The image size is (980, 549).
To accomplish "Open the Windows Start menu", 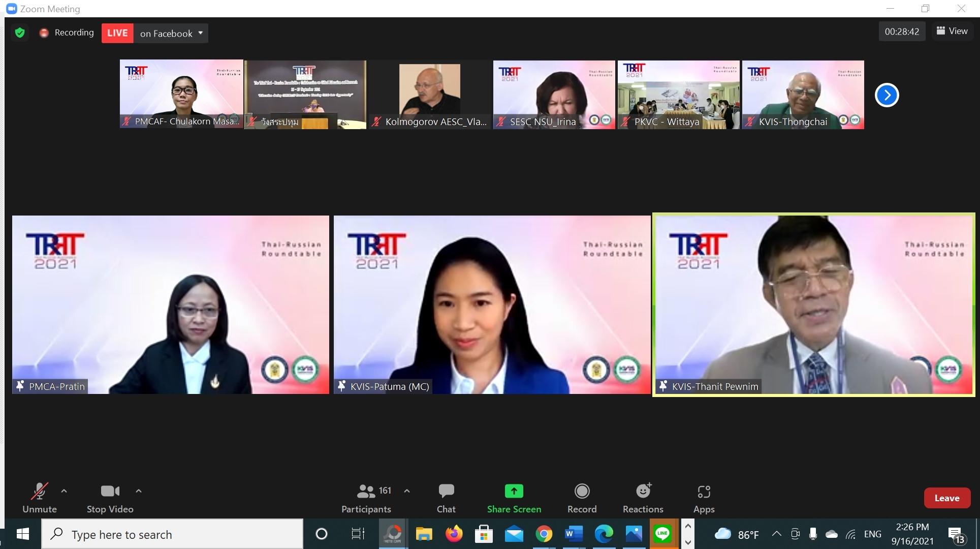I will pyautogui.click(x=22, y=534).
